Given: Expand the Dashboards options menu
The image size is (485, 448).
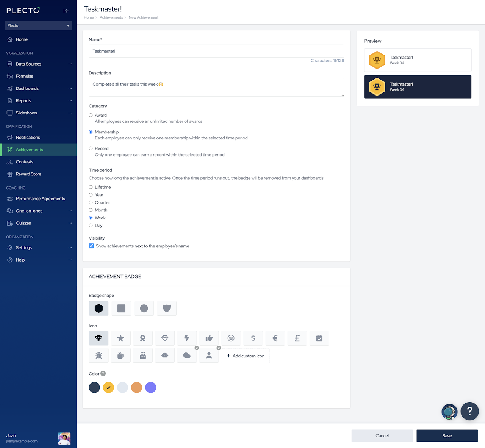Looking at the screenshot, I should [70, 89].
